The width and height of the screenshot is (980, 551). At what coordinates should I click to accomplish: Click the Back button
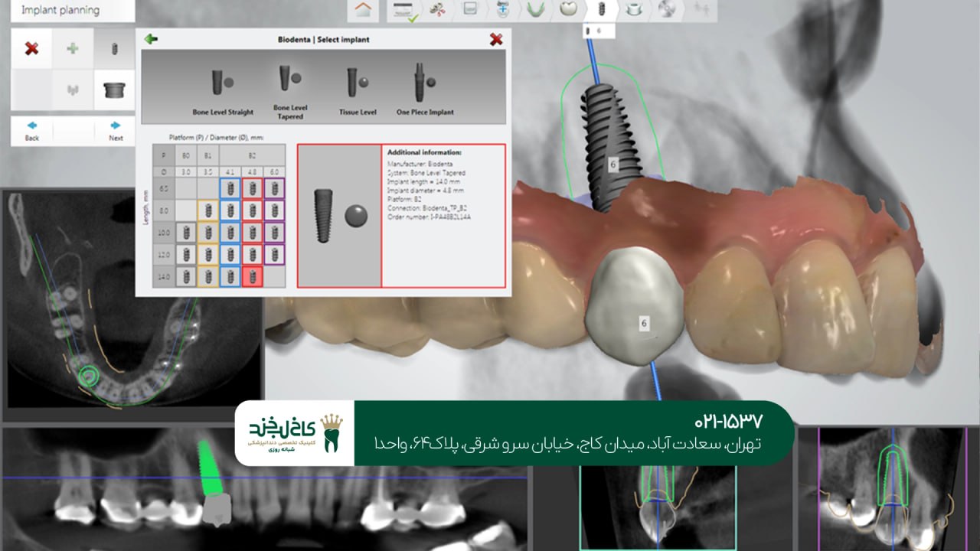click(x=31, y=130)
